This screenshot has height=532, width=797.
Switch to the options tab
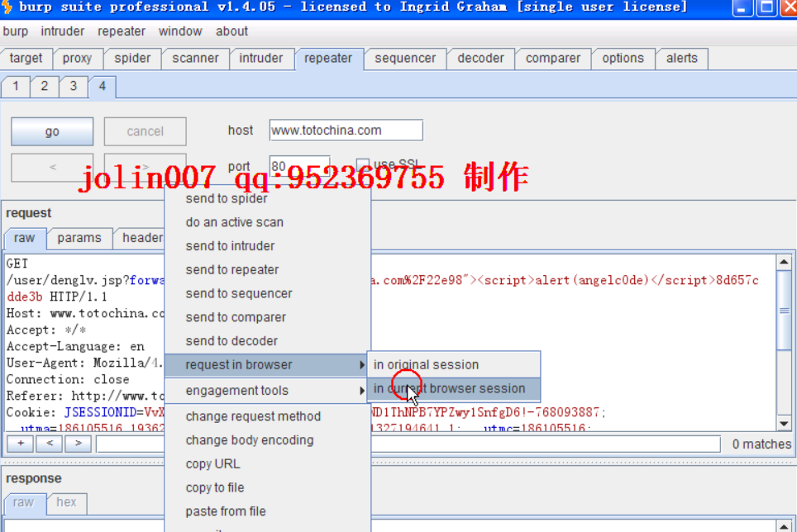pos(623,59)
